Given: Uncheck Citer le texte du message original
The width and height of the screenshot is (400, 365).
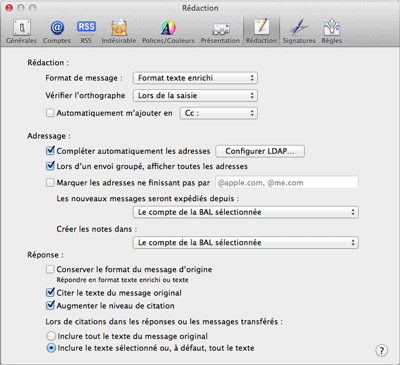Looking at the screenshot, I should tap(50, 292).
